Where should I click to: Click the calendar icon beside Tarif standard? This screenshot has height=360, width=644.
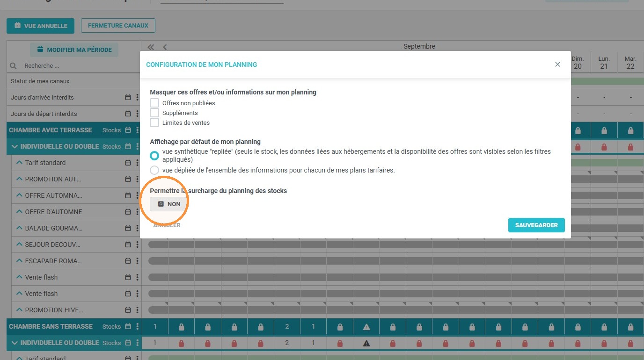tap(128, 163)
